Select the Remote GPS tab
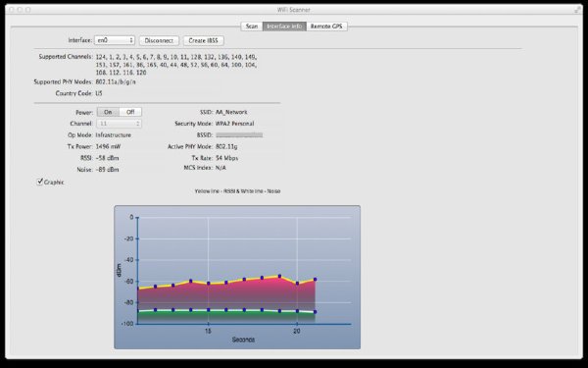 point(326,26)
